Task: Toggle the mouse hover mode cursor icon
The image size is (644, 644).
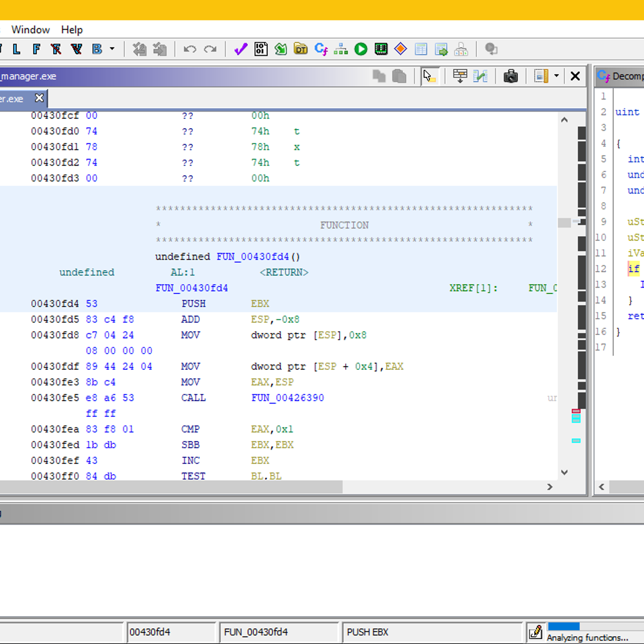Action: pyautogui.click(x=429, y=76)
